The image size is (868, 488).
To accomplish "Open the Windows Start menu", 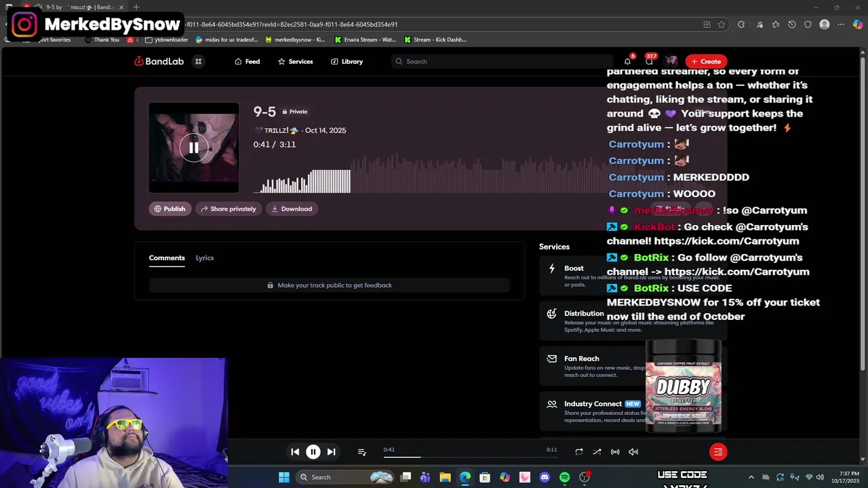I will tap(284, 477).
